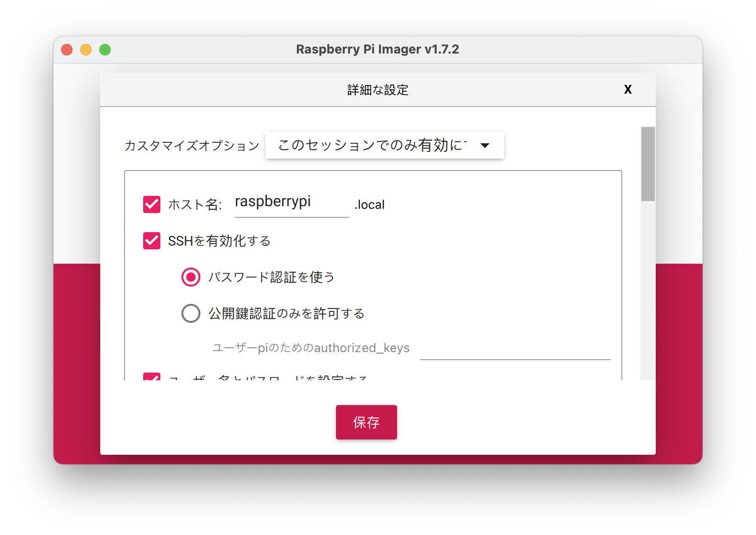Click the yellow macOS minimize button
756x535 pixels.
(x=86, y=50)
